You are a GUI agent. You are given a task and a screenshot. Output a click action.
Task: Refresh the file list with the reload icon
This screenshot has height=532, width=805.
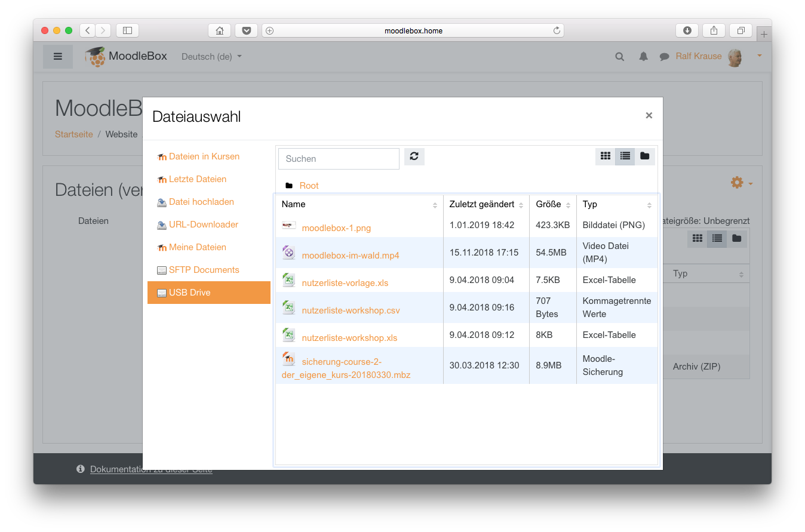[x=414, y=157]
